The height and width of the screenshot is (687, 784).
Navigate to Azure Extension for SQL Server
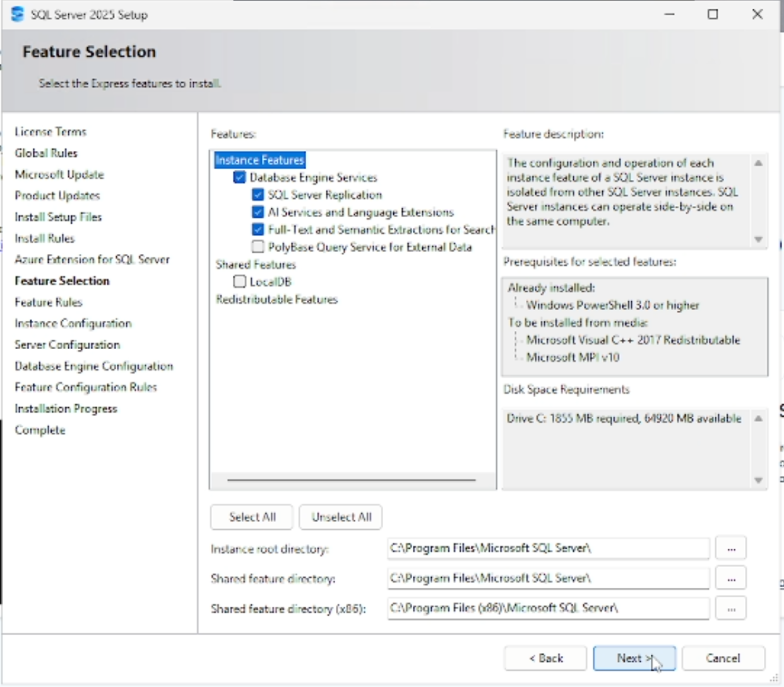92,259
